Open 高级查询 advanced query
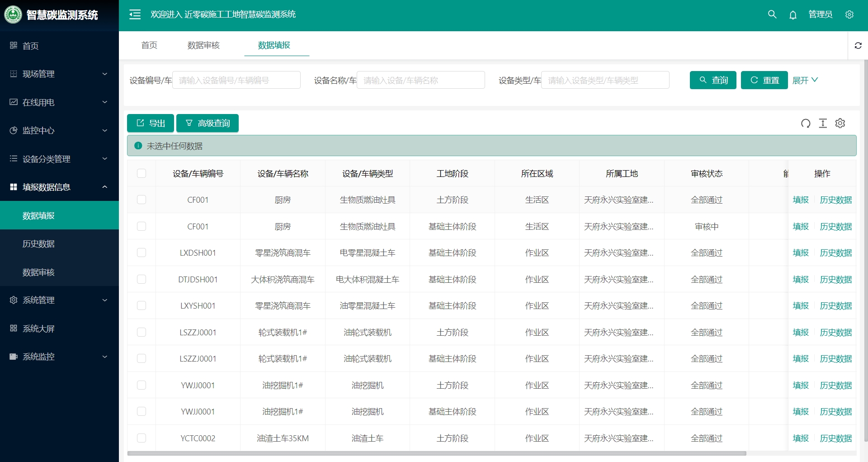868x462 pixels. (x=208, y=123)
